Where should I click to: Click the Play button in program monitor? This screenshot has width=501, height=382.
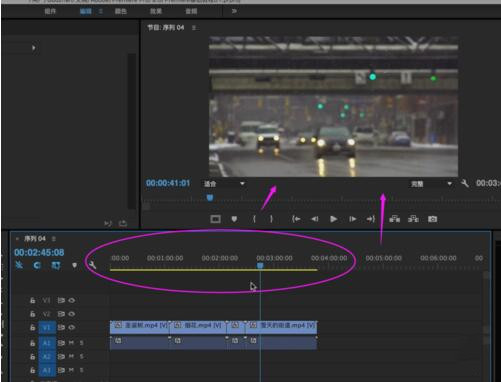tap(333, 219)
